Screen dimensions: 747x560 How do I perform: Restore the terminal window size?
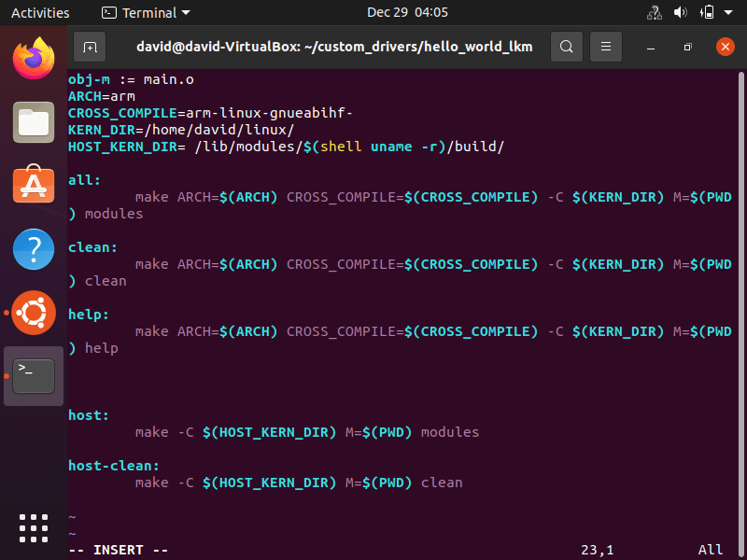pyautogui.click(x=687, y=46)
